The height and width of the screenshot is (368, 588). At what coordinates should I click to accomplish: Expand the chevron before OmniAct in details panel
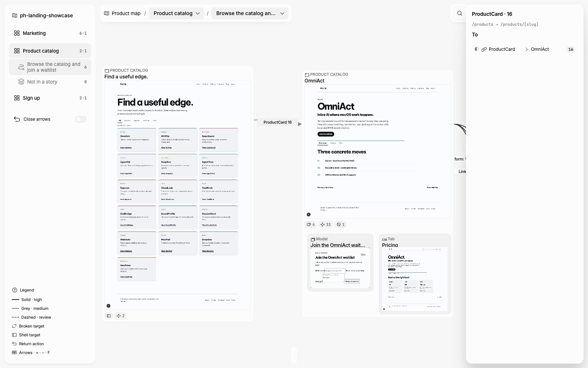coord(527,49)
